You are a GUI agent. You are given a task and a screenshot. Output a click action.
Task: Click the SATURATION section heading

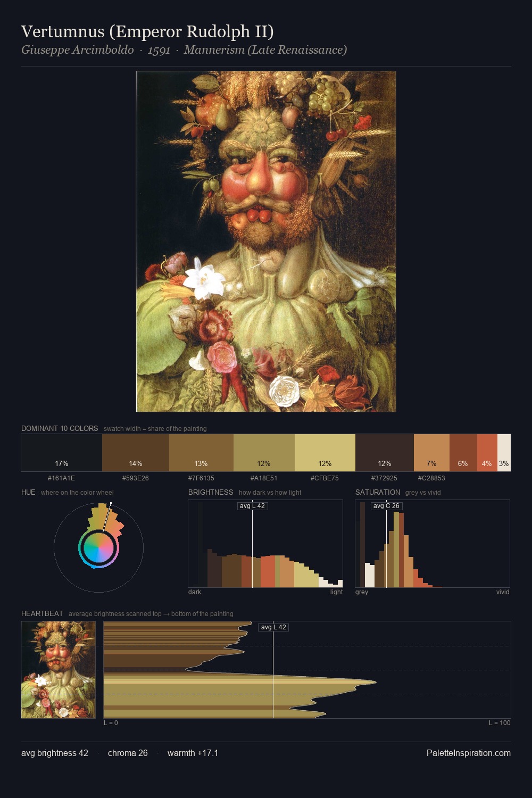378,492
